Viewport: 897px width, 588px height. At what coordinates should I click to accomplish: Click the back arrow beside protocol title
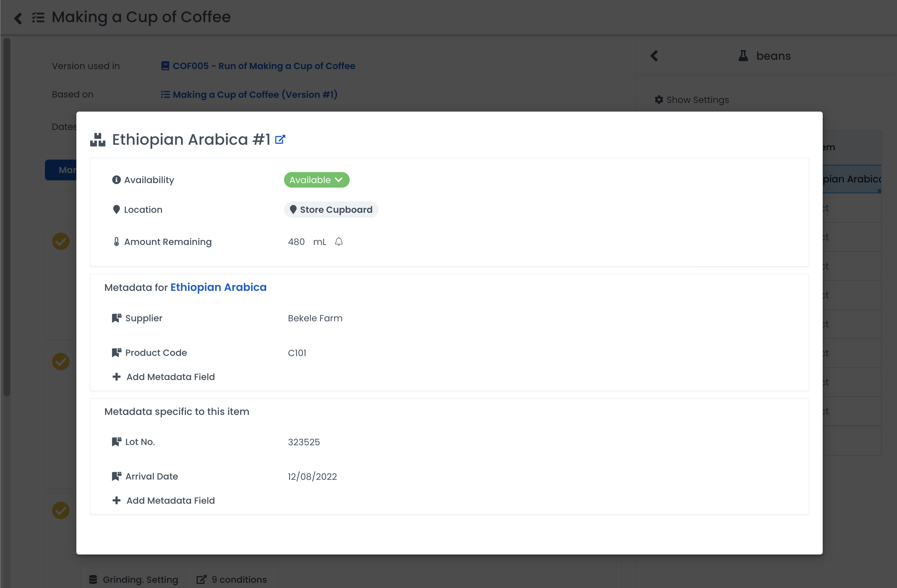click(18, 18)
